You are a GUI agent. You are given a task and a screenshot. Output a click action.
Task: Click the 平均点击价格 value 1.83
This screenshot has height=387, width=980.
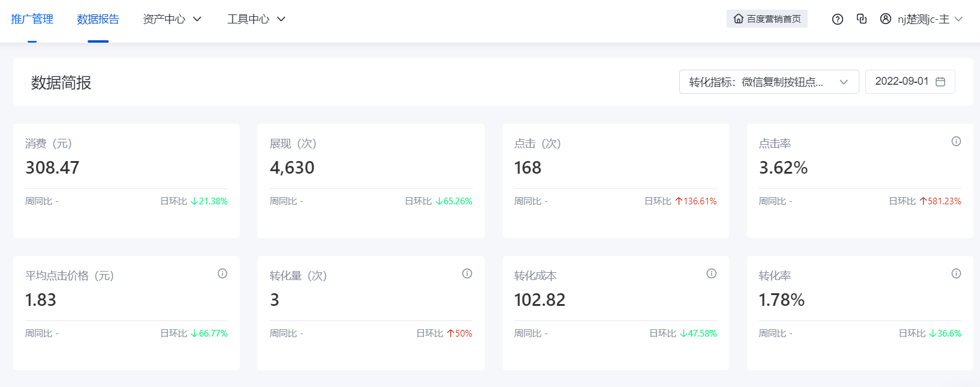coord(41,300)
